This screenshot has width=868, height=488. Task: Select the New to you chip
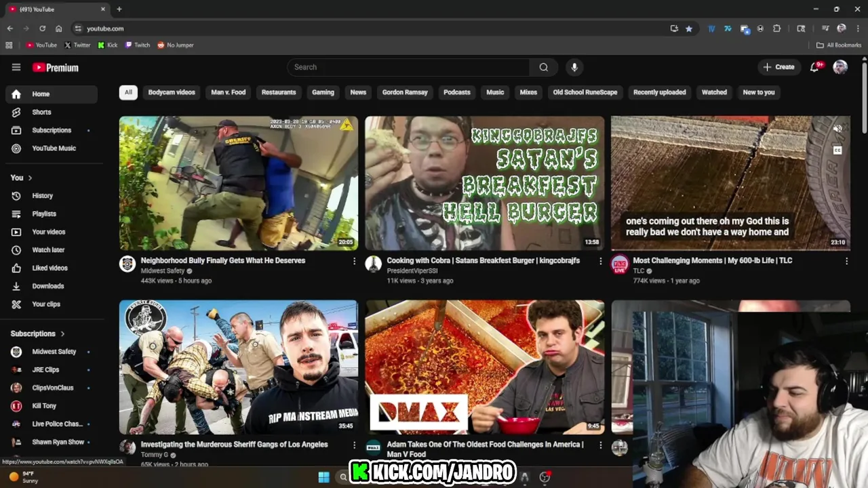(x=759, y=92)
